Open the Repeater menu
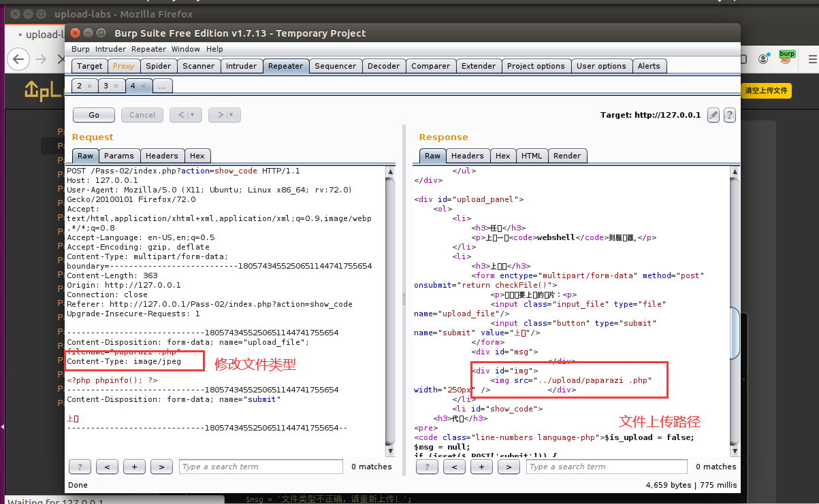 (x=148, y=49)
